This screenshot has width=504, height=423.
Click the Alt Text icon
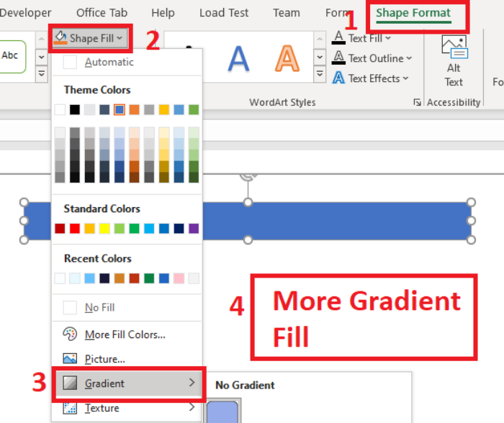point(454,47)
